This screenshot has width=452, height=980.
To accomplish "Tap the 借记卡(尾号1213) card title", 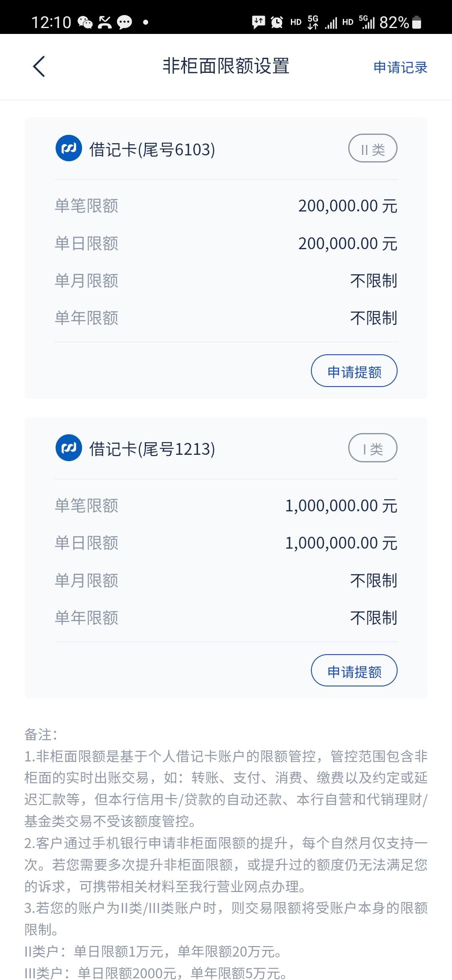I will coord(152,449).
